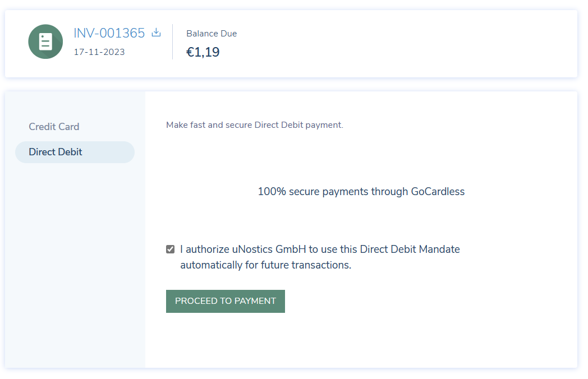Viewport: 588px width, 379px height.
Task: Select the Direct Debit payment option
Action: coord(75,152)
